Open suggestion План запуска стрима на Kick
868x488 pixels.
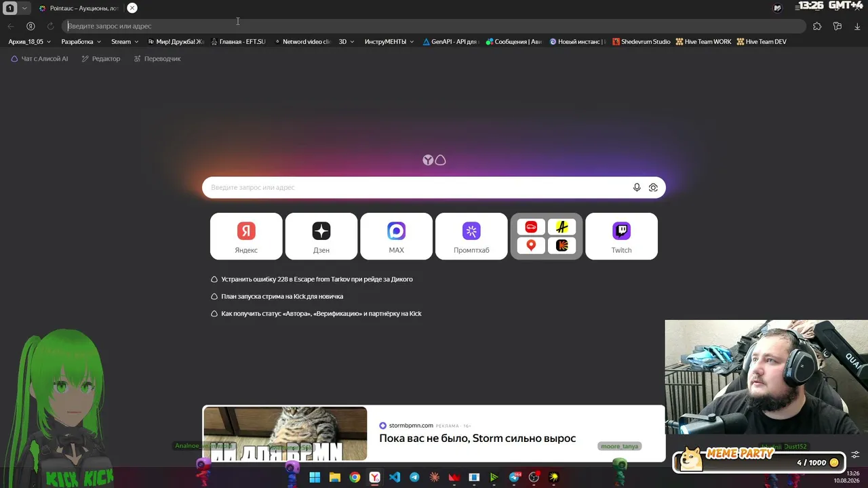277,296
